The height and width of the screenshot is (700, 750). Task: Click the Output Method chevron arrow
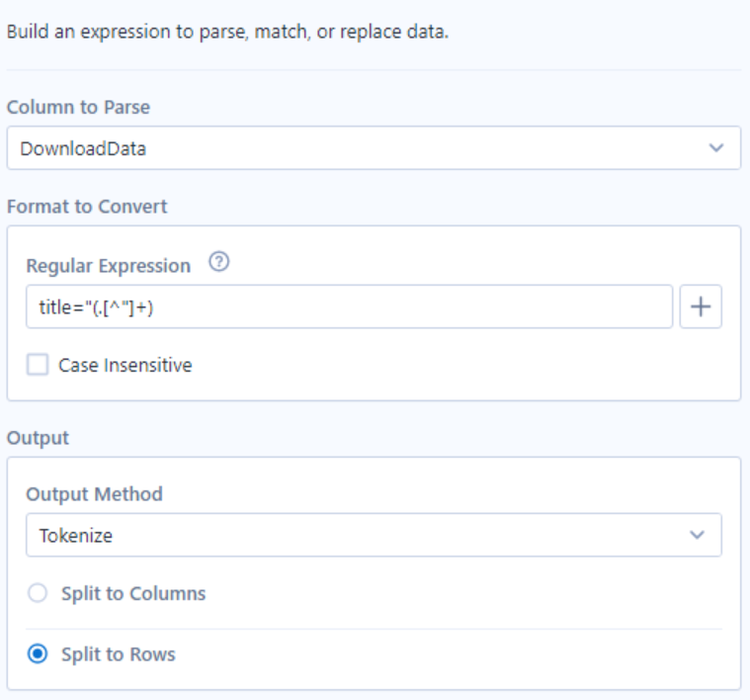(697, 535)
